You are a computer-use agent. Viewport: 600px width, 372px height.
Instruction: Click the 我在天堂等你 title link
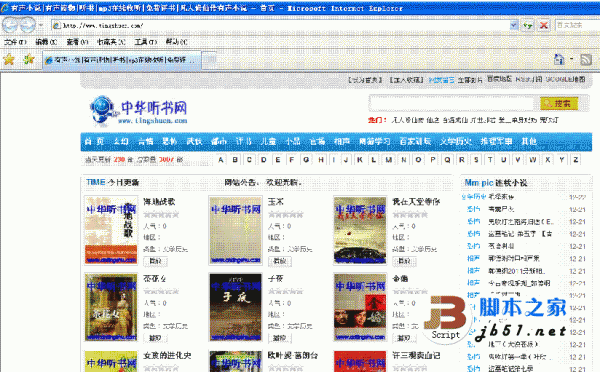click(416, 202)
